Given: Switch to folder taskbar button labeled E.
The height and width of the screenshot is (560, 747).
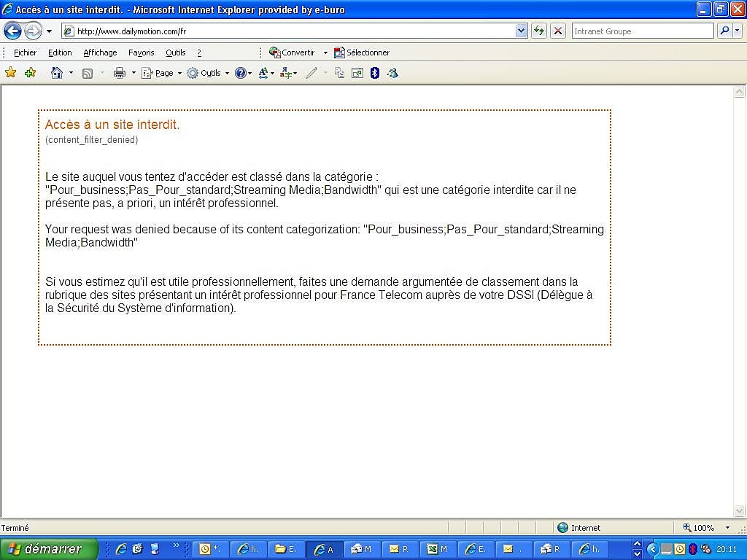Looking at the screenshot, I should (285, 549).
